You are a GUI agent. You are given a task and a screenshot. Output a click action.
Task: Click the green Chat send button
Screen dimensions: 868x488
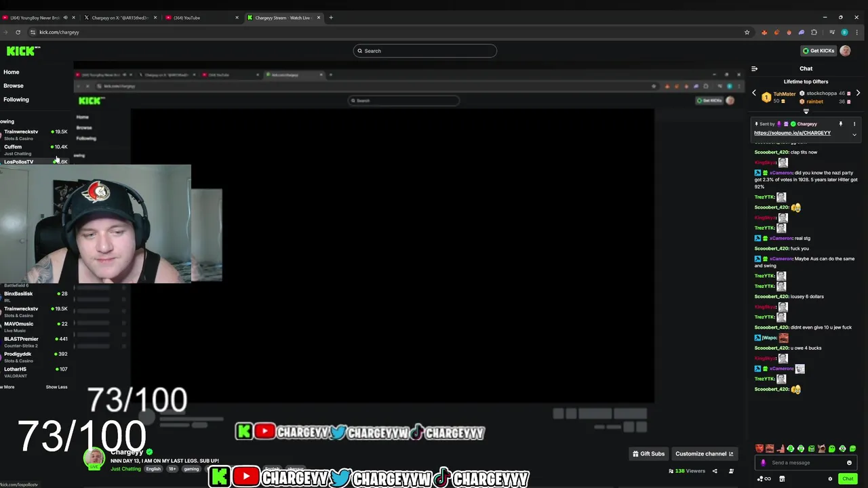pos(848,479)
